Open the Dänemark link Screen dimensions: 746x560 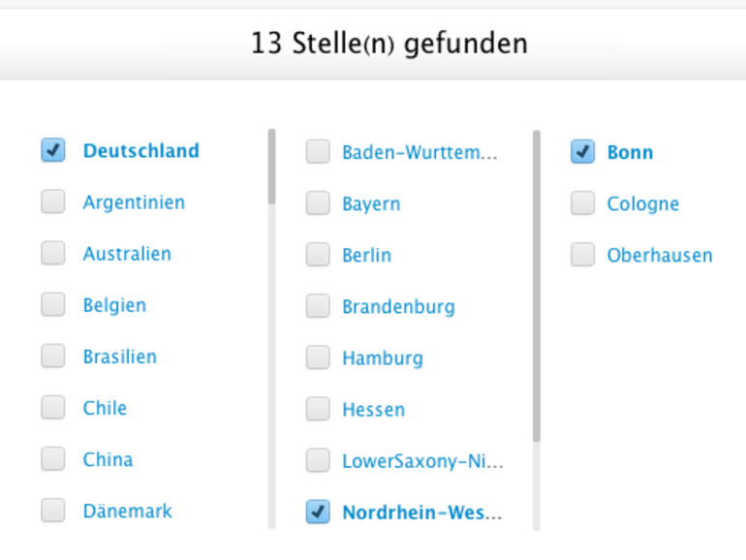pos(127,511)
